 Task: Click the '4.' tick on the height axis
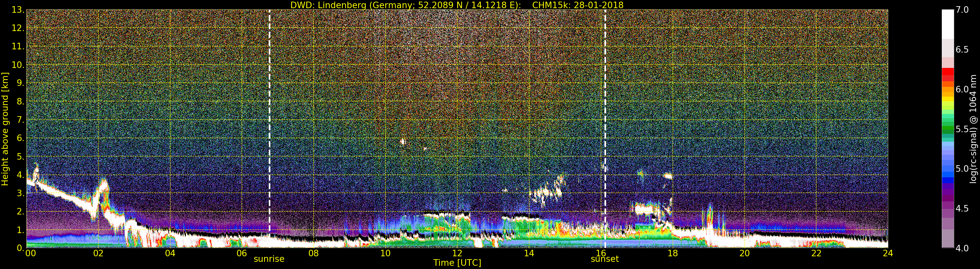tap(21, 175)
